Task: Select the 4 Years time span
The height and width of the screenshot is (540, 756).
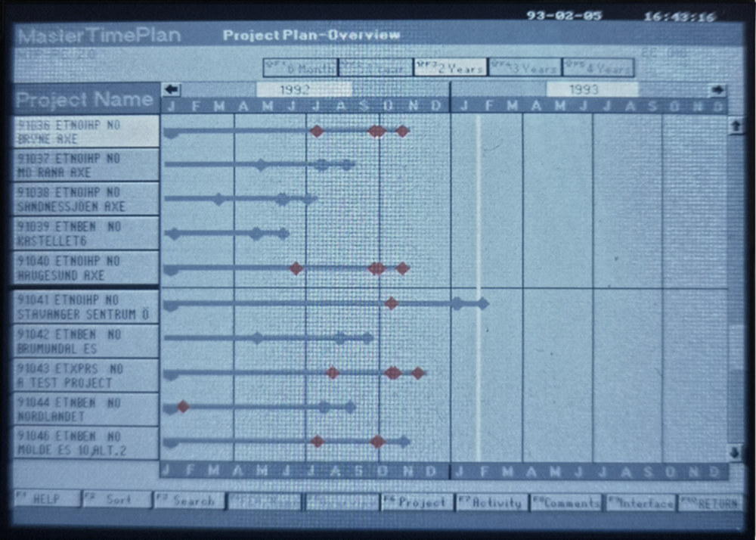Action: (x=598, y=67)
